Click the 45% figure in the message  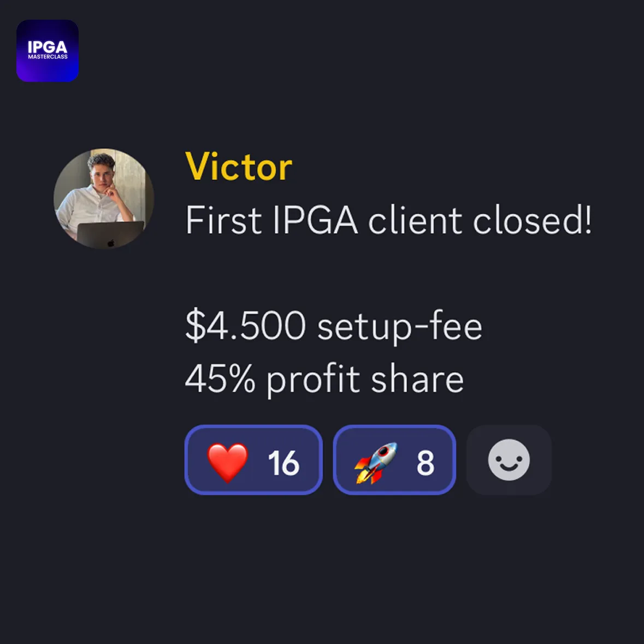click(x=220, y=379)
